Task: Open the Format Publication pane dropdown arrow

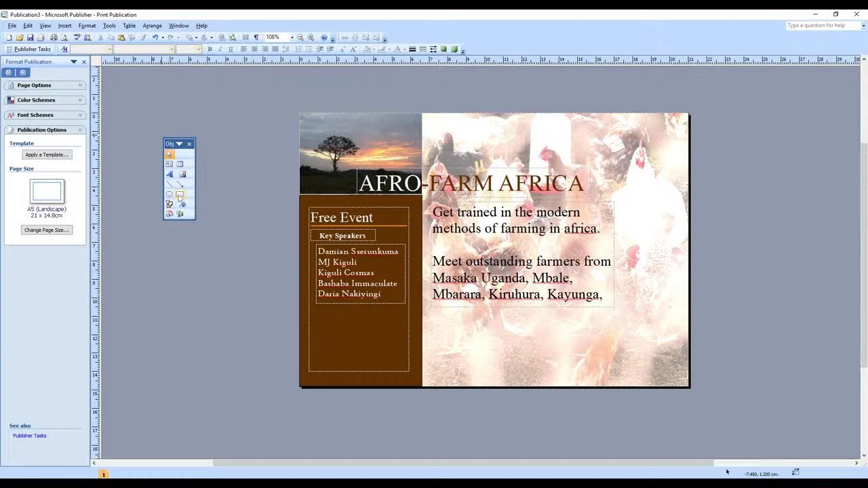Action: point(74,62)
